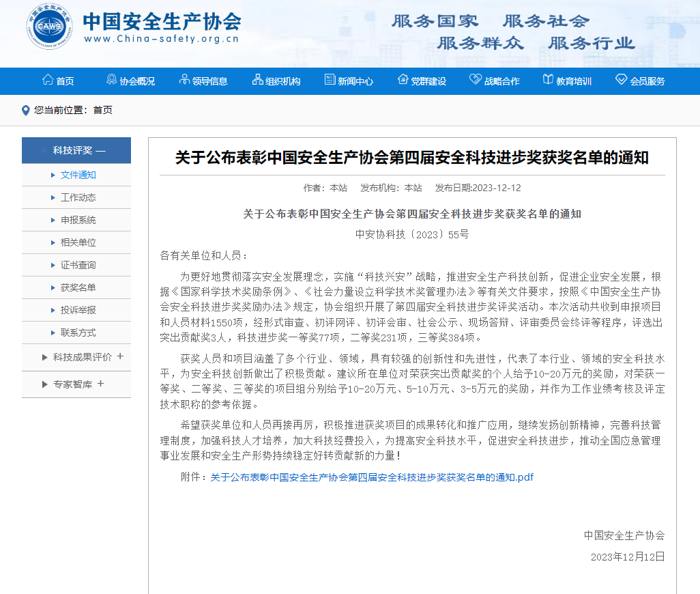Click the home icon in navigation bar
Viewport: 700px width, 594px height.
48,79
